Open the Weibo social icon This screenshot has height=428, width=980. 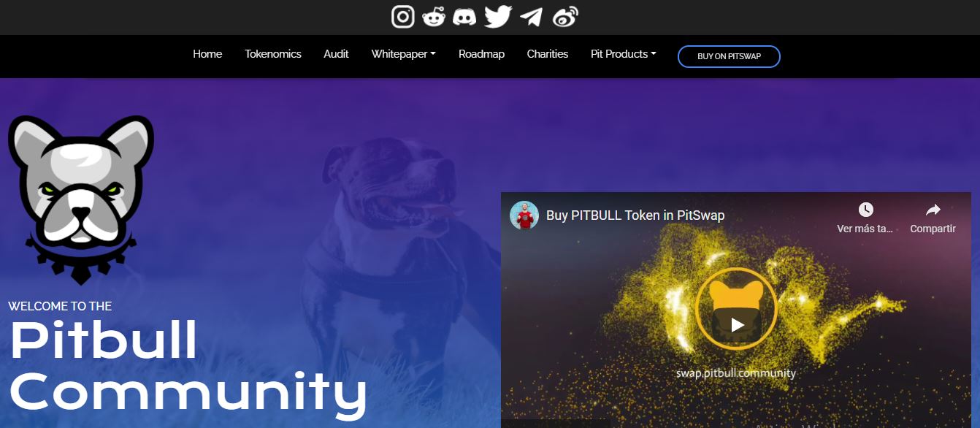(565, 17)
